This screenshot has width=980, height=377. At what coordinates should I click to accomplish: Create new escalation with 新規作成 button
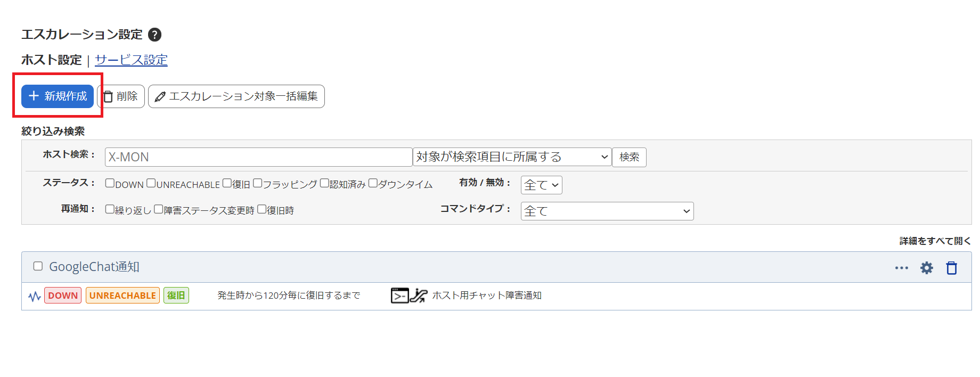click(x=58, y=96)
